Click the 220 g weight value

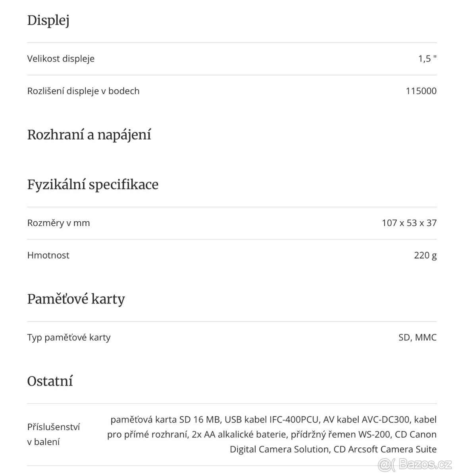[x=425, y=255]
